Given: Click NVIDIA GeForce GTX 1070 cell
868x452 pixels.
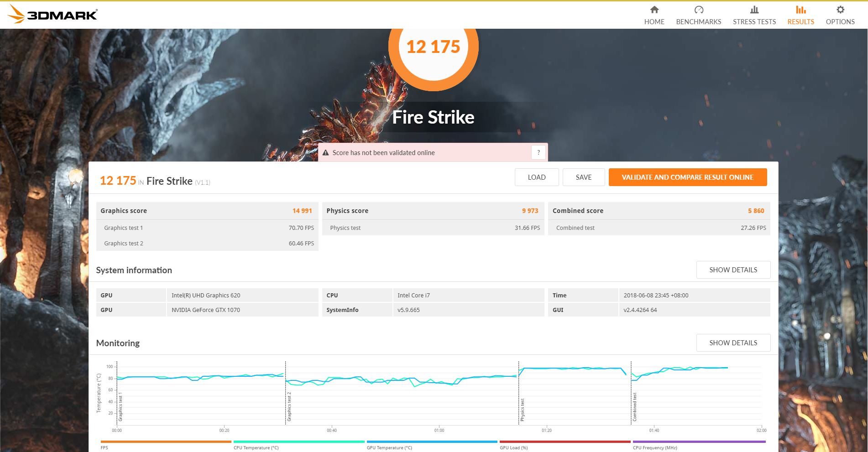Looking at the screenshot, I should click(242, 310).
